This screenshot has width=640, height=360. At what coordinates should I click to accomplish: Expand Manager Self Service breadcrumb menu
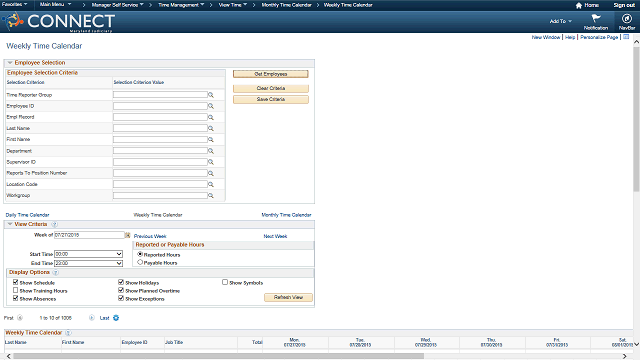[118, 5]
